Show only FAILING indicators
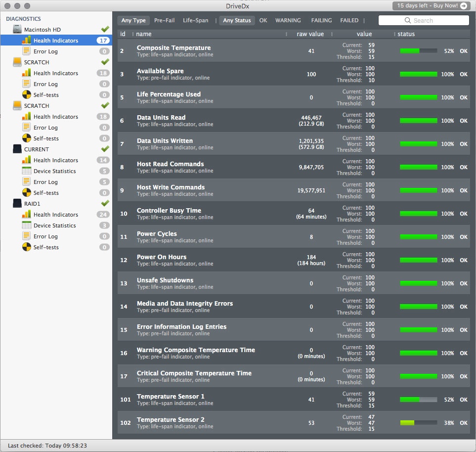 321,20
